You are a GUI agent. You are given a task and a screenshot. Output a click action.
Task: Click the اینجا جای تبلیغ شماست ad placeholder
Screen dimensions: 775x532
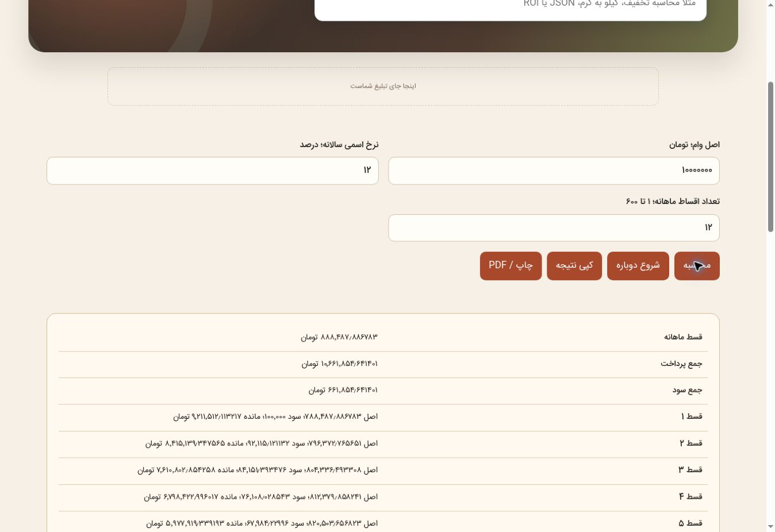[x=383, y=86]
